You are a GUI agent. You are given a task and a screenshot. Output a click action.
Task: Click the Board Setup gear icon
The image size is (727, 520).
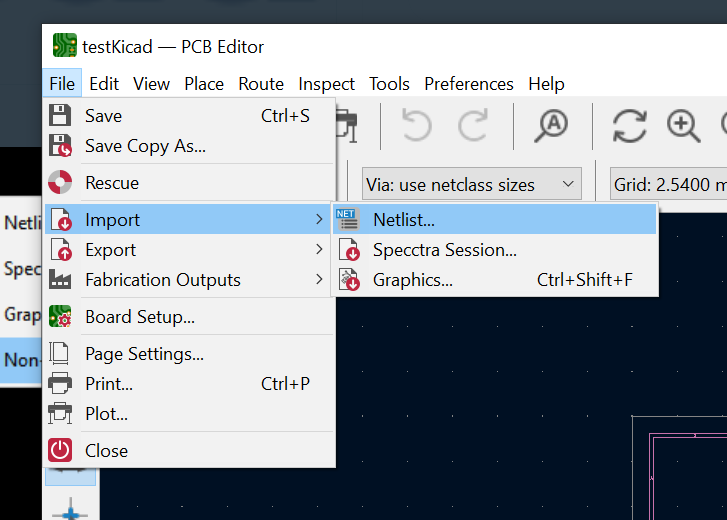[60, 317]
